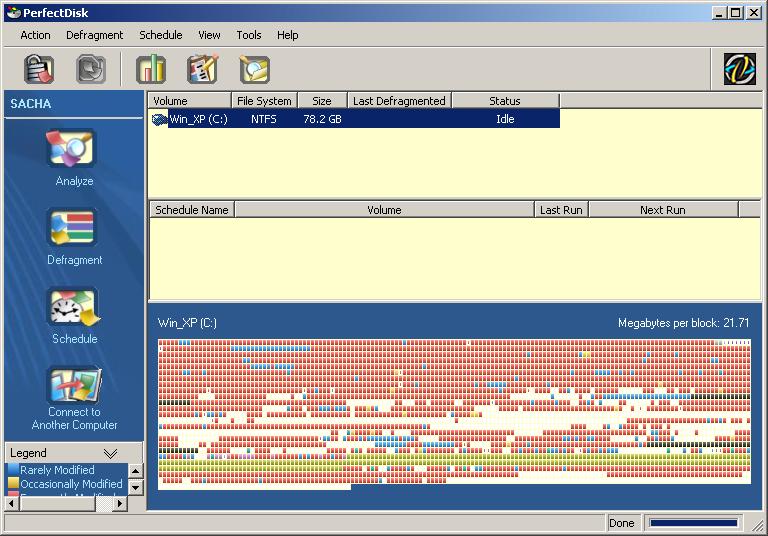Open the View menu
768x536 pixels.
pyautogui.click(x=209, y=35)
